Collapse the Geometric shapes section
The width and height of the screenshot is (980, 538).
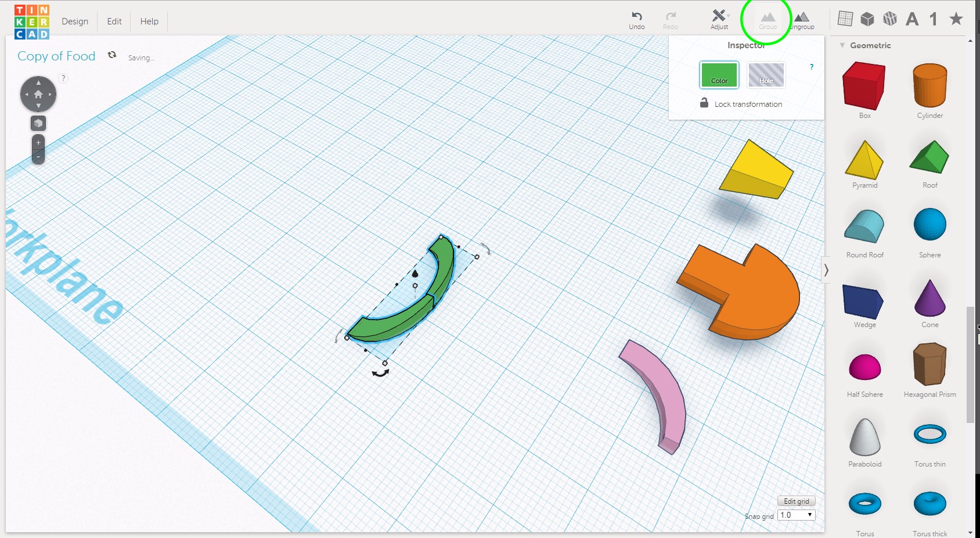[x=842, y=45]
